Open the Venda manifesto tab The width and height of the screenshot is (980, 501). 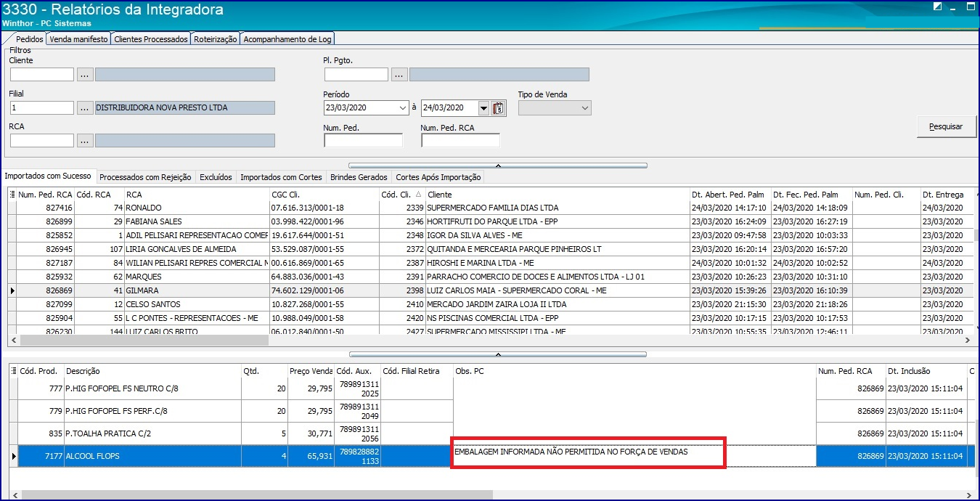(78, 39)
